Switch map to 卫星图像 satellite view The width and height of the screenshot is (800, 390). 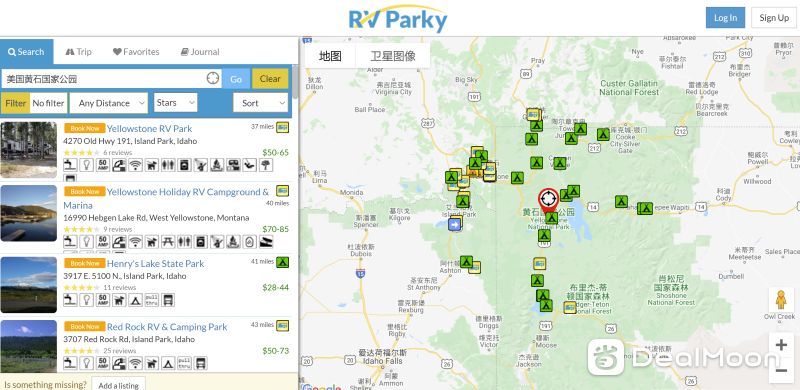click(x=393, y=56)
